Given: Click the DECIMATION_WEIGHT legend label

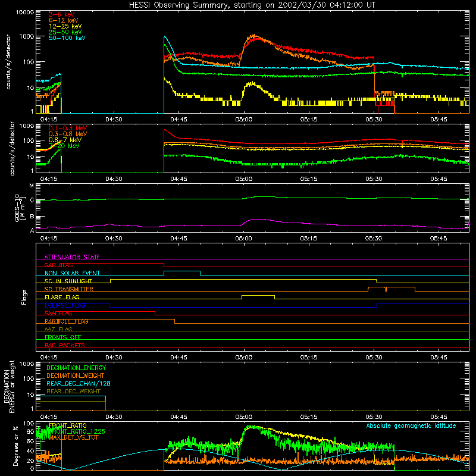Looking at the screenshot, I should (76, 375).
